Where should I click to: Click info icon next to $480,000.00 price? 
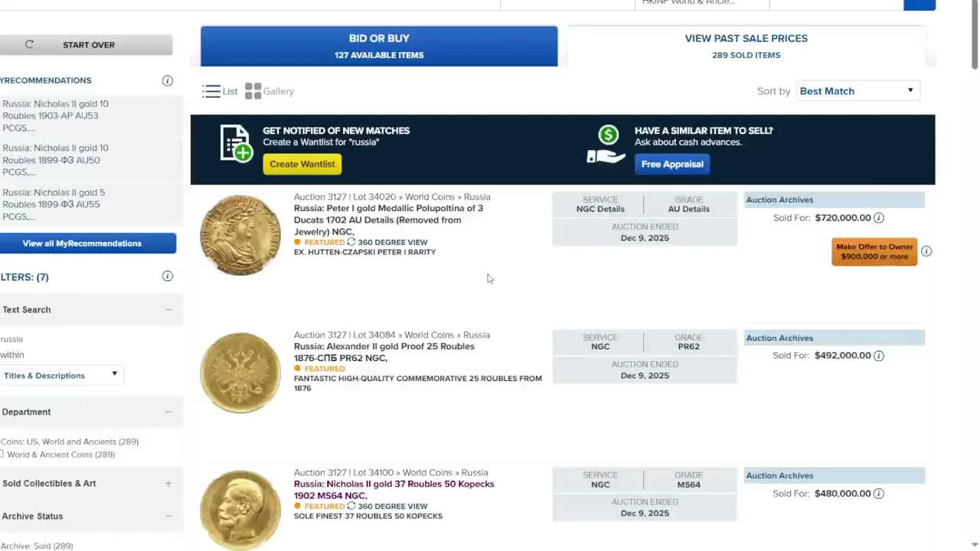click(x=879, y=494)
